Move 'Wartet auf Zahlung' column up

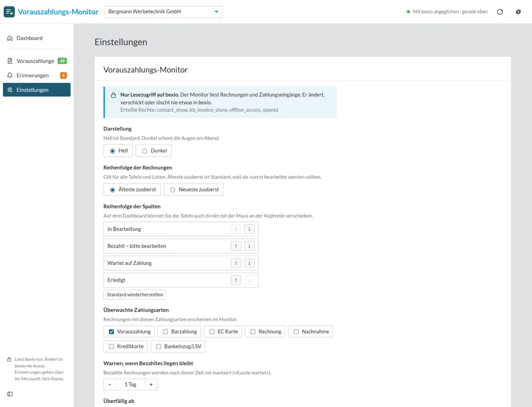pyautogui.click(x=236, y=263)
